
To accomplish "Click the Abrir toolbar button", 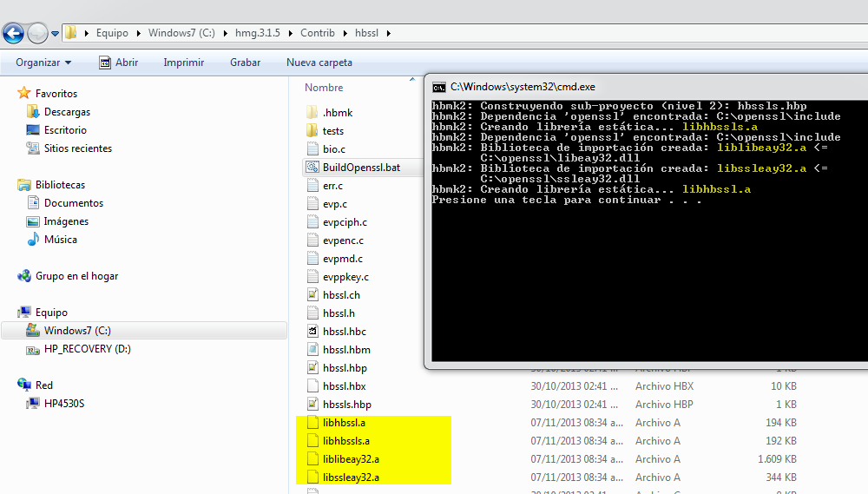I will click(x=118, y=63).
